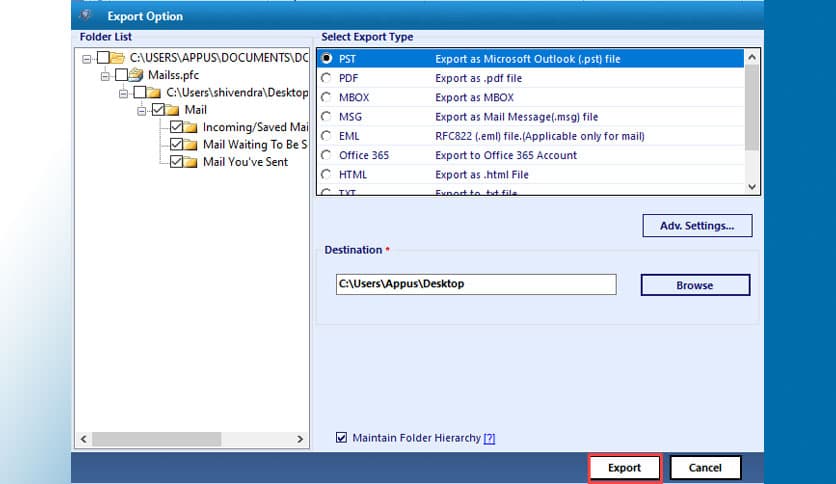Image resolution: width=836 pixels, height=484 pixels.
Task: Click the Incoming/Saved Mail folder icon
Action: 190,127
